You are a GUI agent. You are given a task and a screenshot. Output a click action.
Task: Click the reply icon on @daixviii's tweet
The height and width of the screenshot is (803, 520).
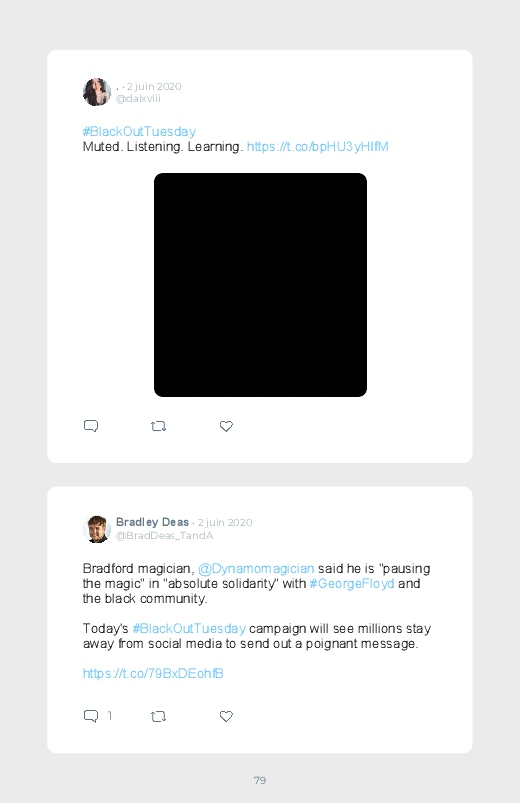pos(91,426)
